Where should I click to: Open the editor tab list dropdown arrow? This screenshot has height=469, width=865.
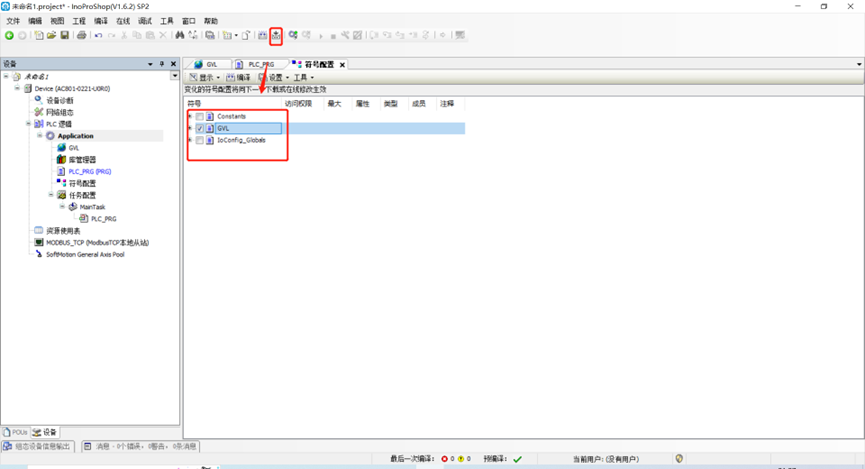859,65
